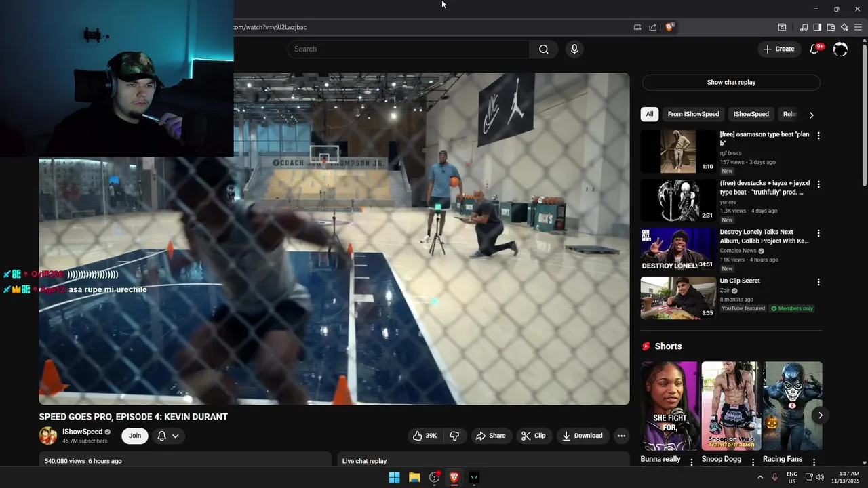Viewport: 868px width, 488px height.
Task: Open Brave Leo AI sparkle icon
Action: pyautogui.click(x=844, y=27)
